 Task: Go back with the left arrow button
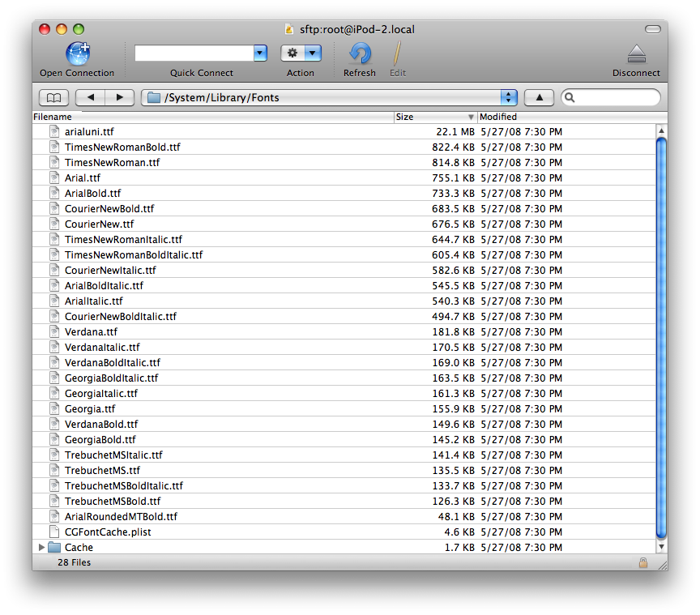(x=91, y=97)
